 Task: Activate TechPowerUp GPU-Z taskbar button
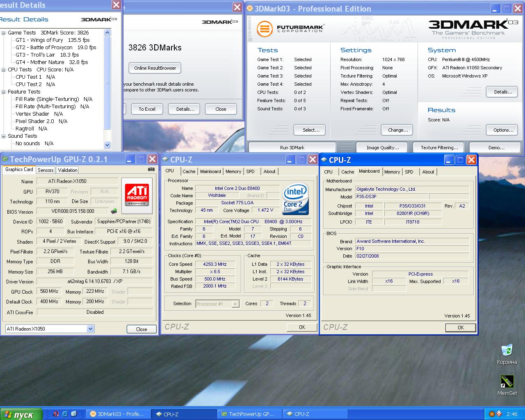pyautogui.click(x=250, y=414)
